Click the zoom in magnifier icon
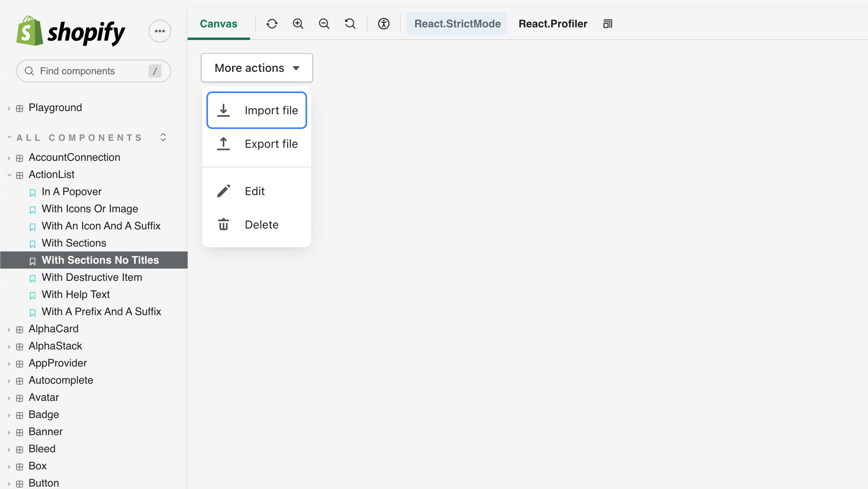Screen dimensions: 868x489 [298, 24]
